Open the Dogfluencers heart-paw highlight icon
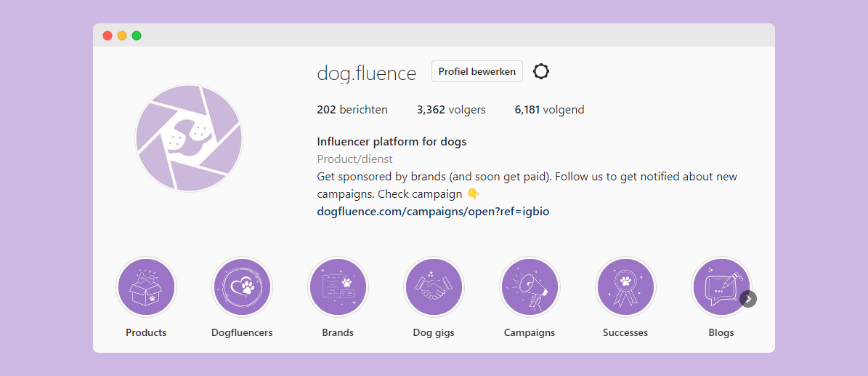Viewport: 868px width, 376px height. coord(242,287)
